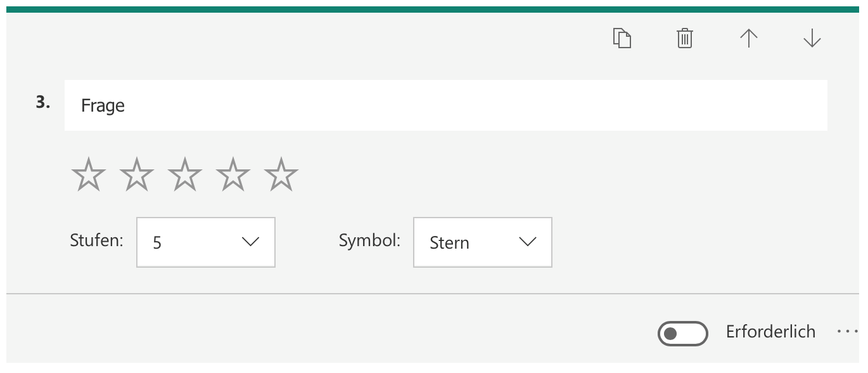This screenshot has height=373, width=868.
Task: Click the Symbol label
Action: tap(369, 241)
